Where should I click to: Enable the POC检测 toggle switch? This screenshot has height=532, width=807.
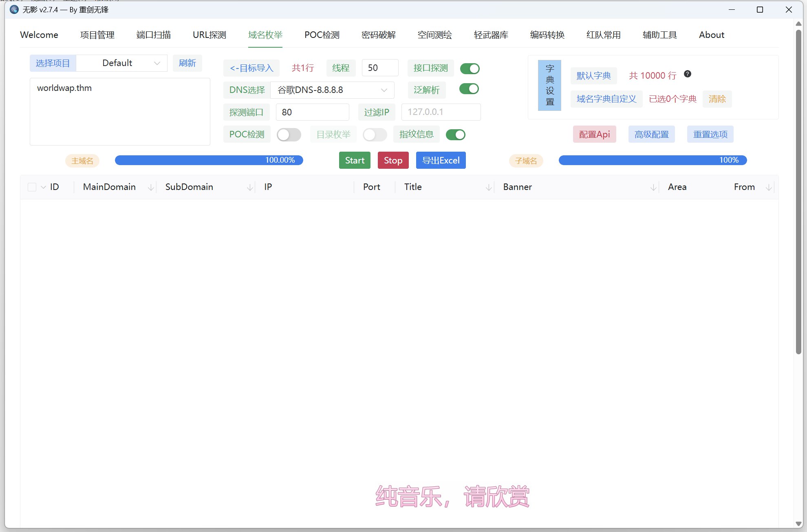(289, 135)
